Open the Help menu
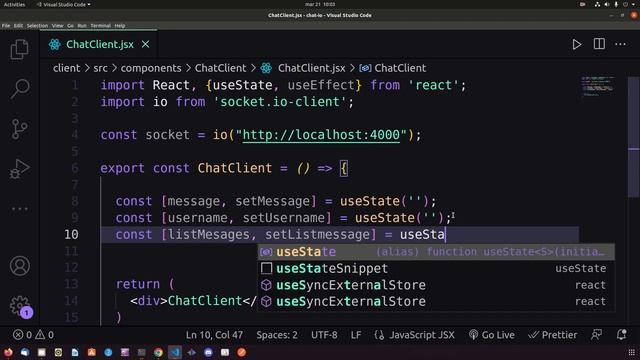 point(120,25)
